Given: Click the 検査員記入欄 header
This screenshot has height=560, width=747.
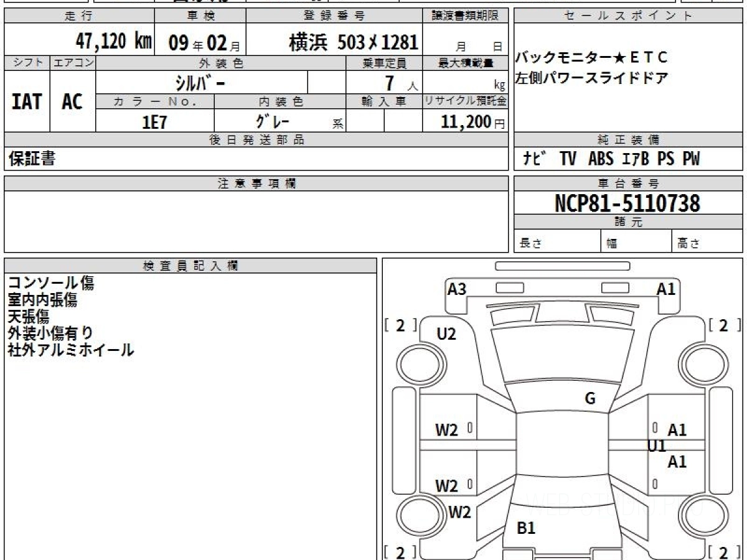Looking at the screenshot, I should [190, 266].
